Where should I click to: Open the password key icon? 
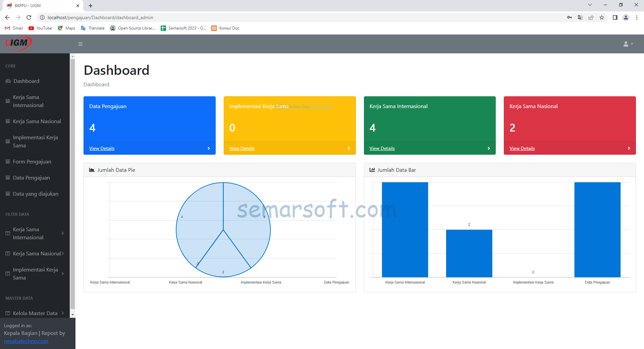pyautogui.click(x=569, y=17)
